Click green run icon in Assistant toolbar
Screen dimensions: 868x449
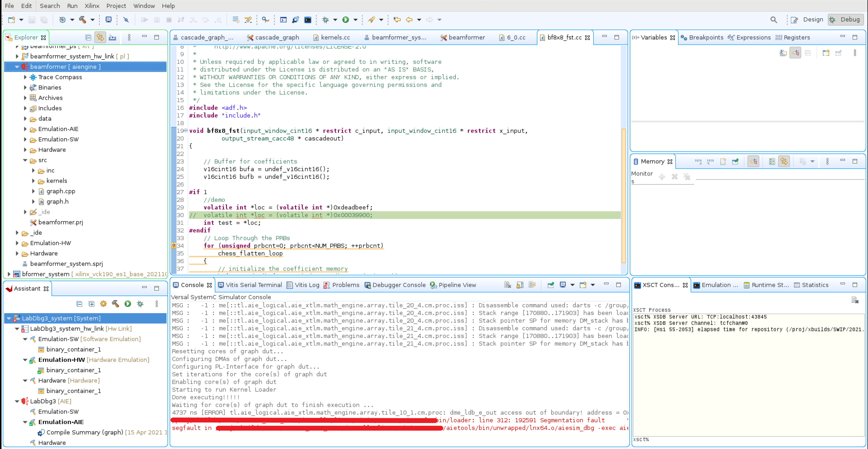128,304
